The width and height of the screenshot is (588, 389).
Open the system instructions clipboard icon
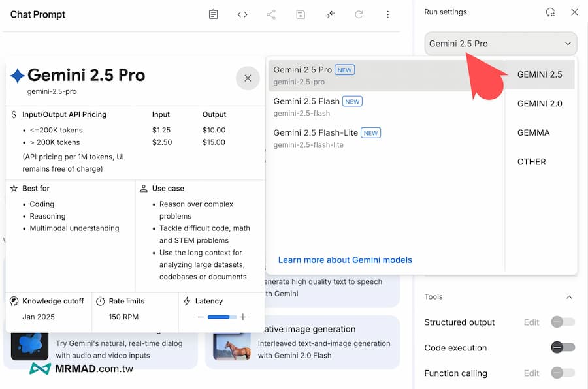coord(213,14)
